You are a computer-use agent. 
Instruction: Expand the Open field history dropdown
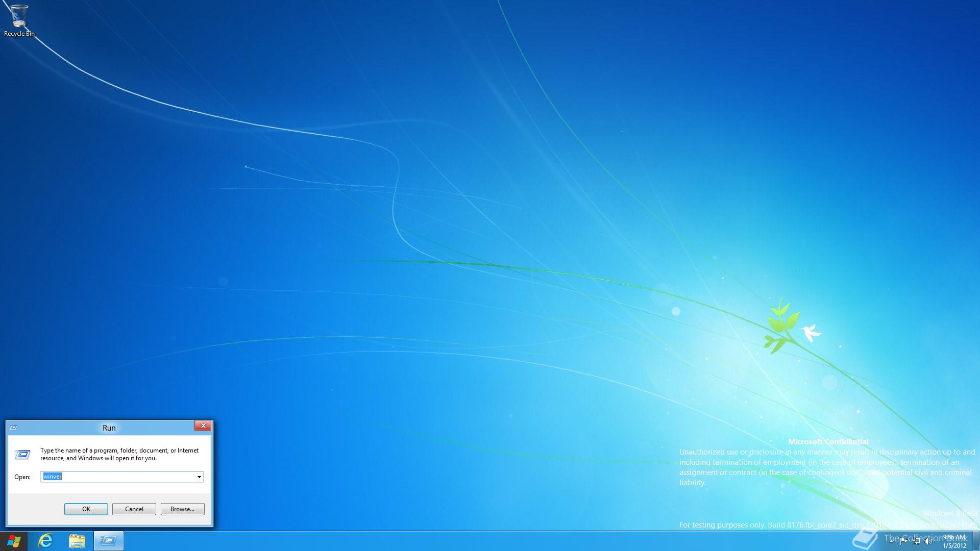coord(199,477)
